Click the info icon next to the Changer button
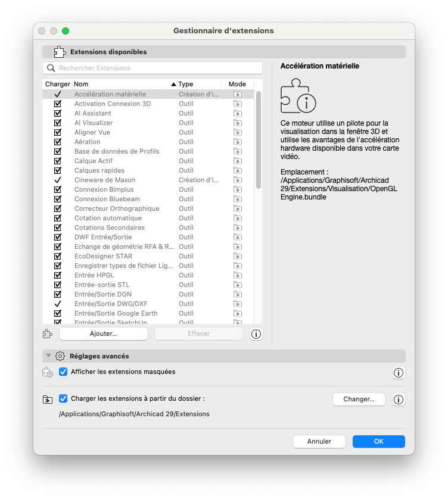Screen dimensions: 448x499 399,400
